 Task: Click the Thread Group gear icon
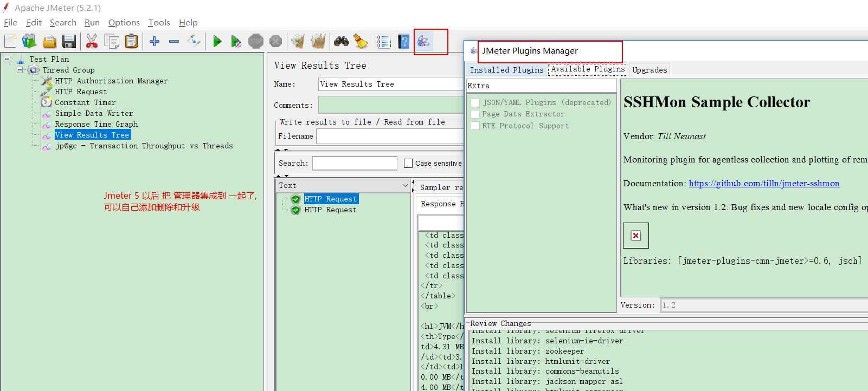click(x=34, y=70)
